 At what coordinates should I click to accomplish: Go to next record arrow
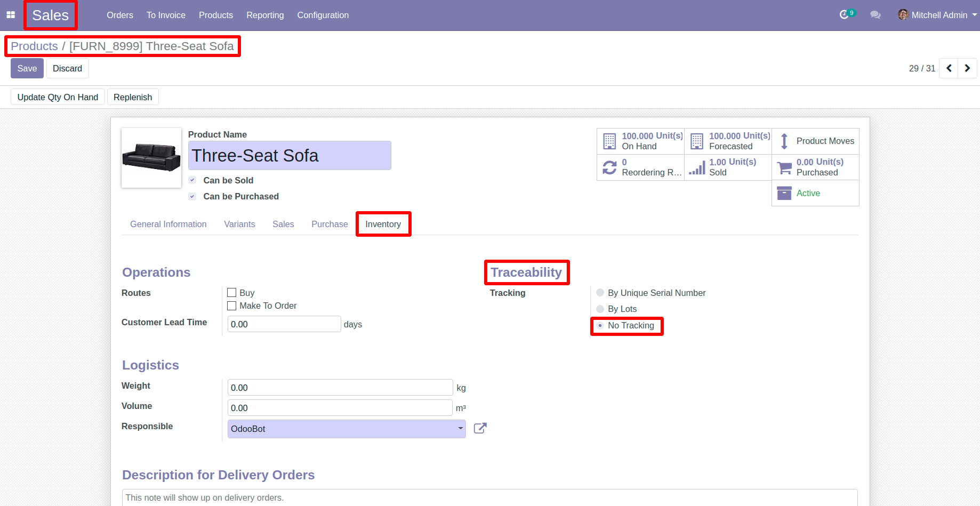coord(967,68)
